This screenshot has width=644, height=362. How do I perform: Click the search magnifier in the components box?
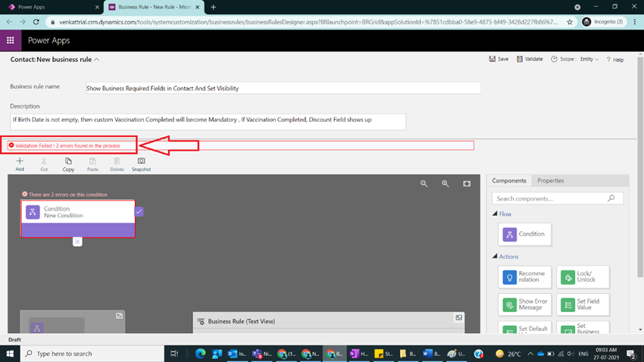(611, 198)
